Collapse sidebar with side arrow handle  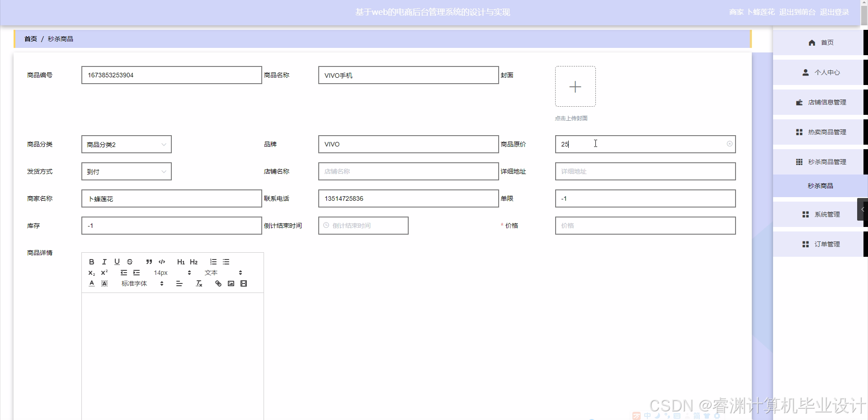point(863,209)
